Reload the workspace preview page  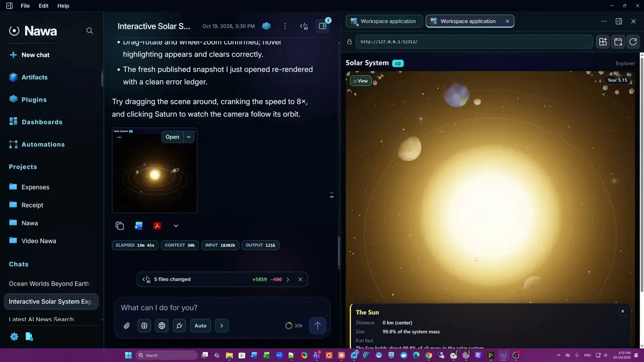click(x=633, y=42)
